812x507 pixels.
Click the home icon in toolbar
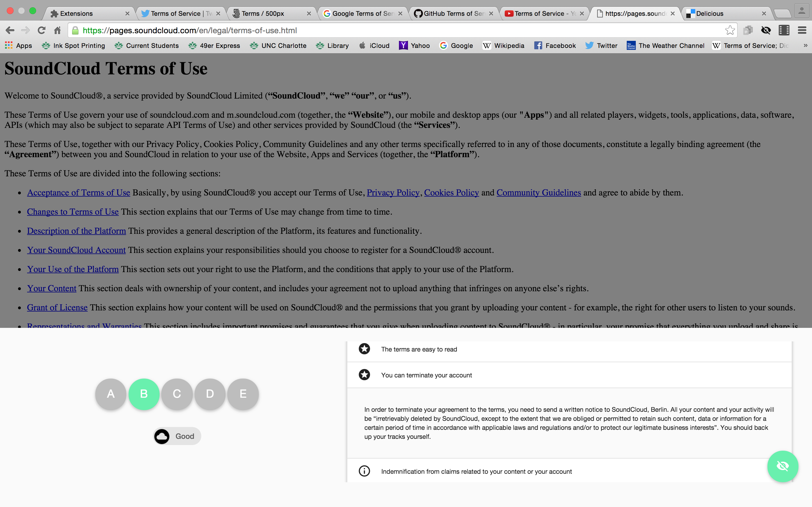click(x=58, y=30)
